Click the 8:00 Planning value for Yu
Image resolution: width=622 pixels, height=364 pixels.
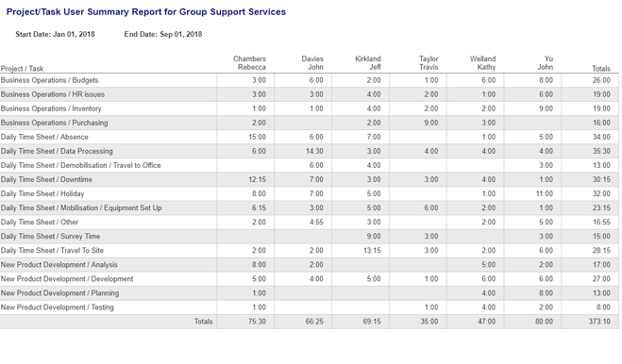tap(546, 293)
